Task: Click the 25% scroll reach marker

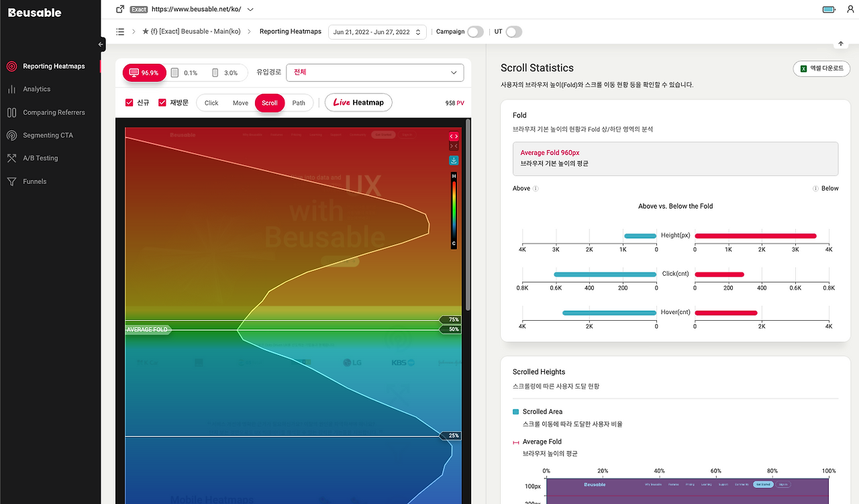Action: tap(450, 436)
